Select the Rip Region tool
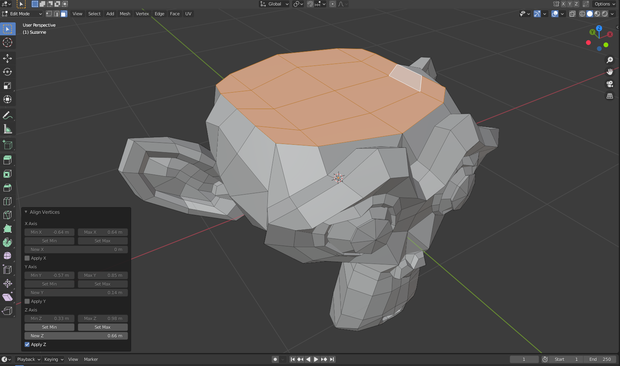 pyautogui.click(x=8, y=310)
